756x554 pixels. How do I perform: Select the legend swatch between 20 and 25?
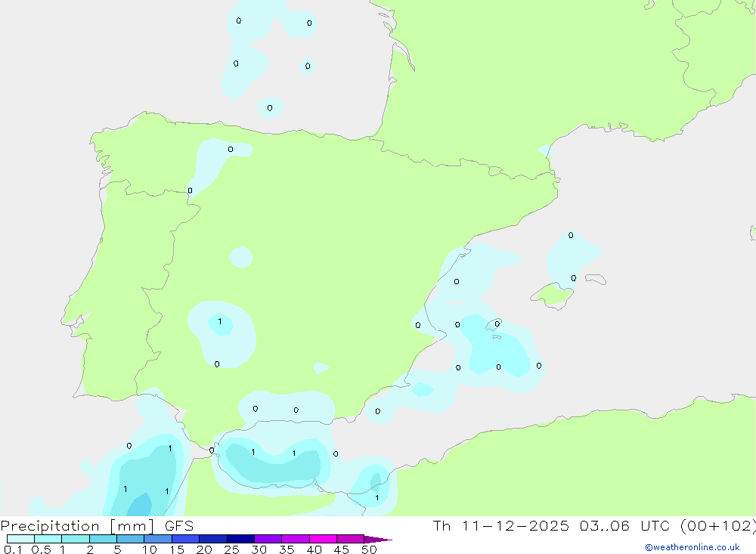[212, 539]
